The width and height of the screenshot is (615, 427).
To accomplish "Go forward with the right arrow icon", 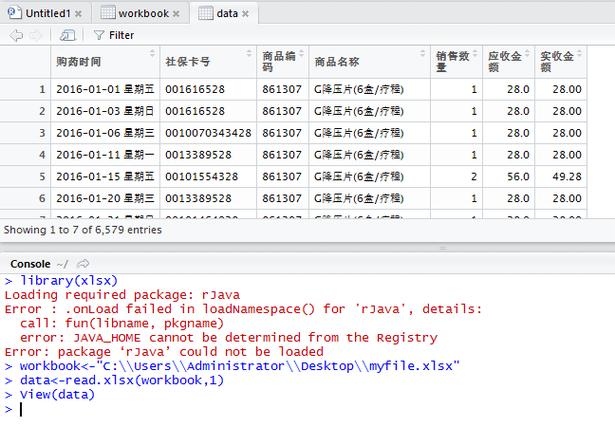I will [x=35, y=35].
